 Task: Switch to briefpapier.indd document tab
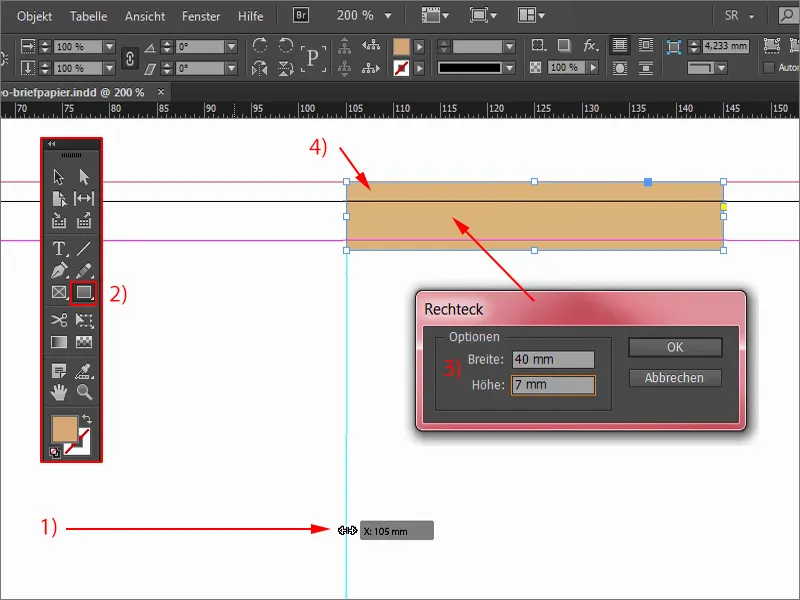pyautogui.click(x=73, y=92)
